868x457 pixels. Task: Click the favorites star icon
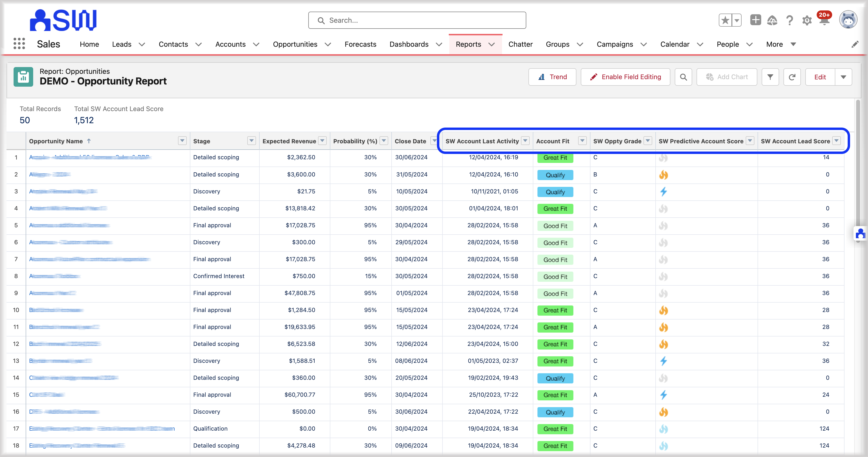coord(725,20)
